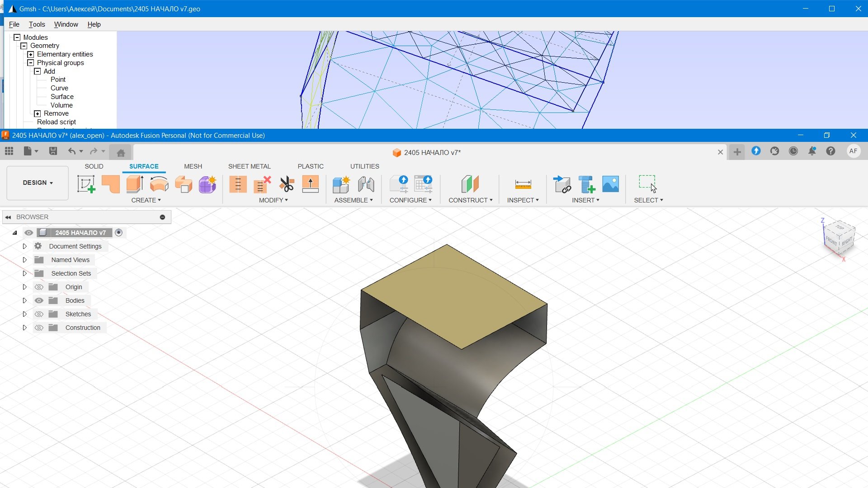Select the Offset surface tool
868x488 pixels.
click(184, 184)
